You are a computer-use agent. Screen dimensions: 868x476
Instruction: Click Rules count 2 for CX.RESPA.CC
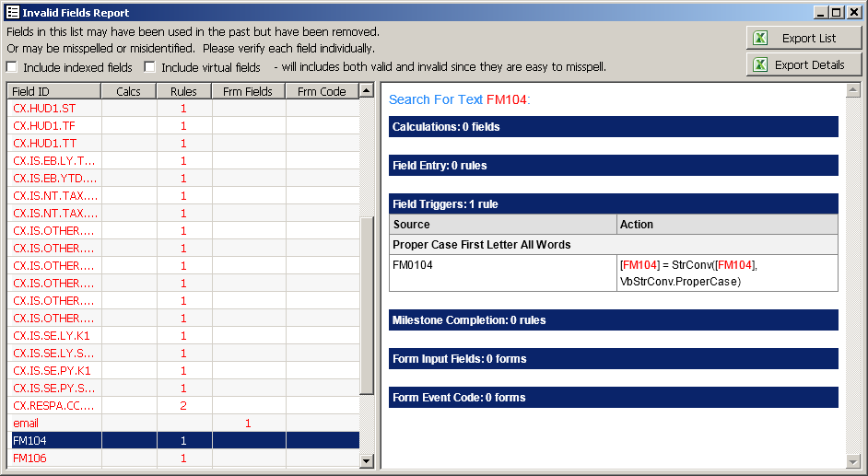pos(183,406)
